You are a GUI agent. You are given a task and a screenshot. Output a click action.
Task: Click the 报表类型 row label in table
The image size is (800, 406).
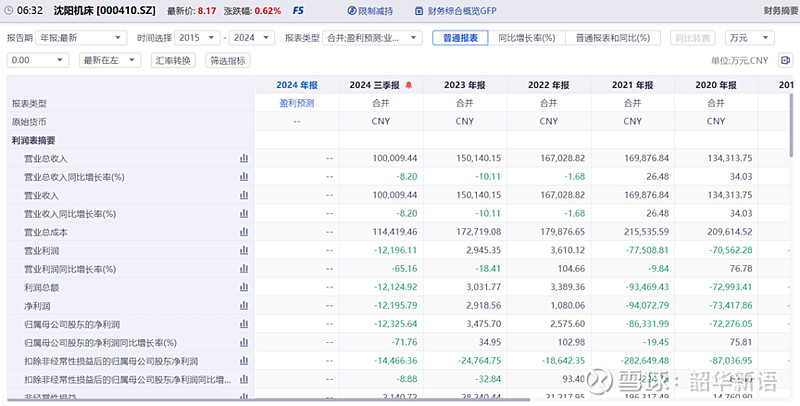pos(29,104)
